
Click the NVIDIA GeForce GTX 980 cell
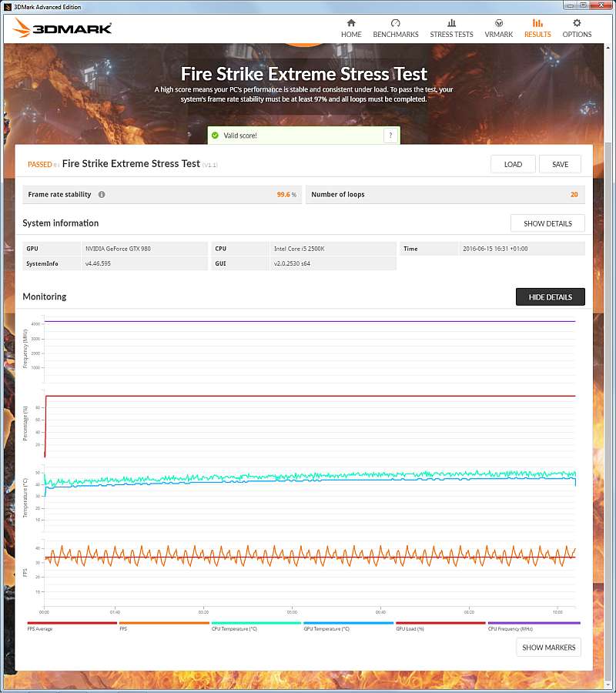click(x=145, y=249)
